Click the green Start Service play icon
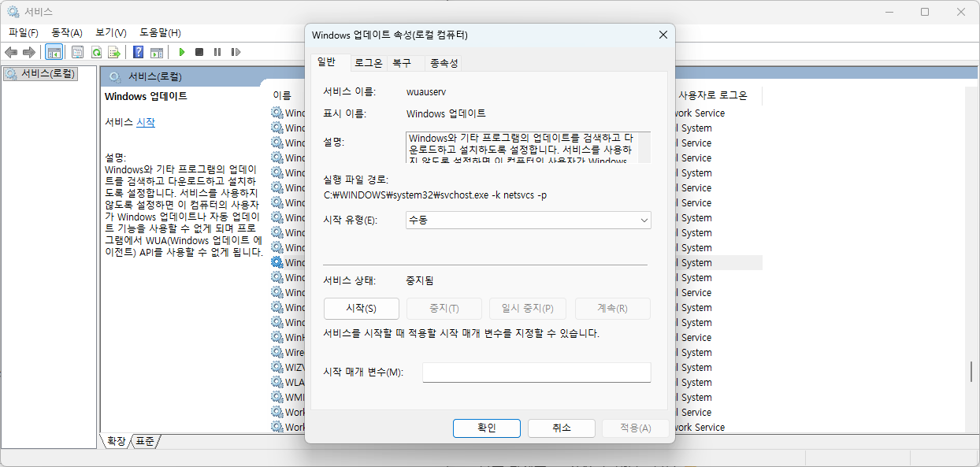Viewport: 980px width, 467px height. coord(181,52)
